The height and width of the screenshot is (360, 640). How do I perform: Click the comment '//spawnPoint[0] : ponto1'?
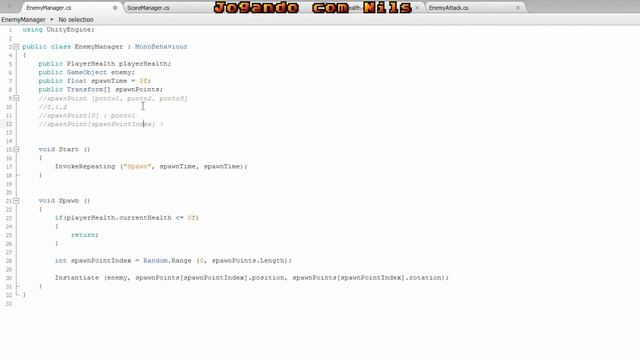(87, 116)
